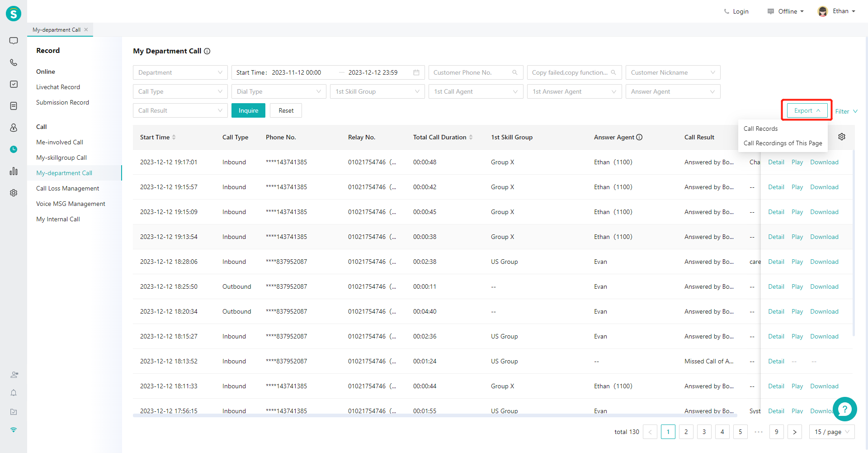
Task: Click the info icon beside My Department Call
Action: 207,51
